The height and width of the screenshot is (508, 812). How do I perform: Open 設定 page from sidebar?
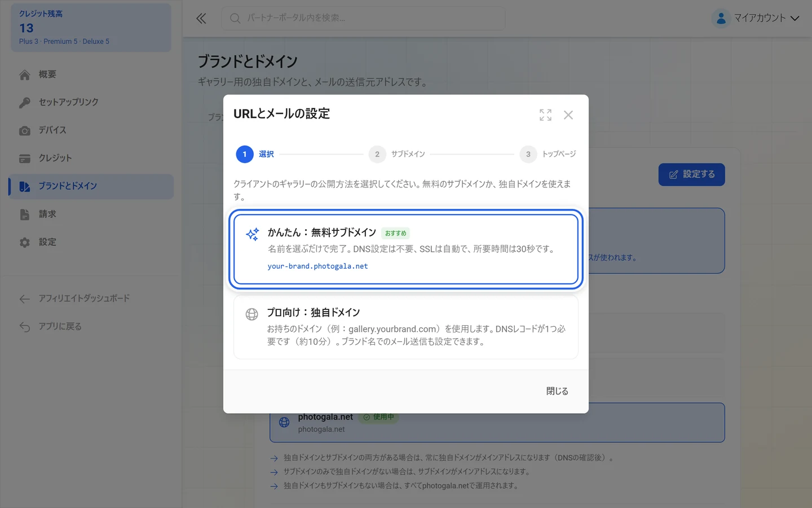tap(91, 242)
